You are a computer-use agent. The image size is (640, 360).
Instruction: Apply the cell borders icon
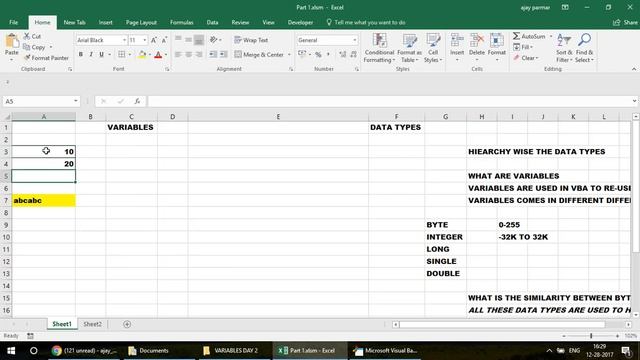click(122, 54)
